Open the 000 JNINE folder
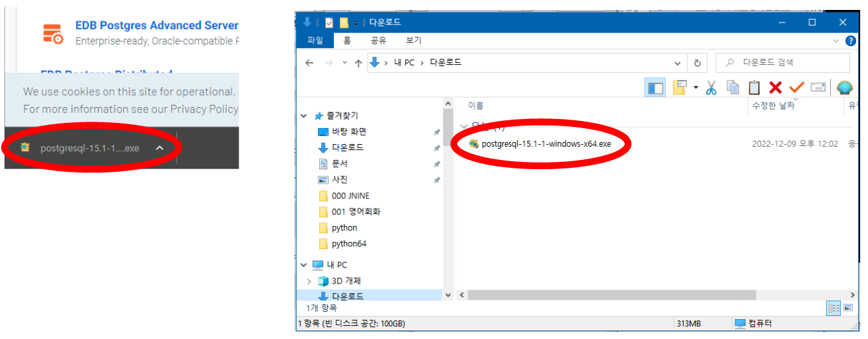Viewport: 868px width, 339px height. [x=350, y=196]
